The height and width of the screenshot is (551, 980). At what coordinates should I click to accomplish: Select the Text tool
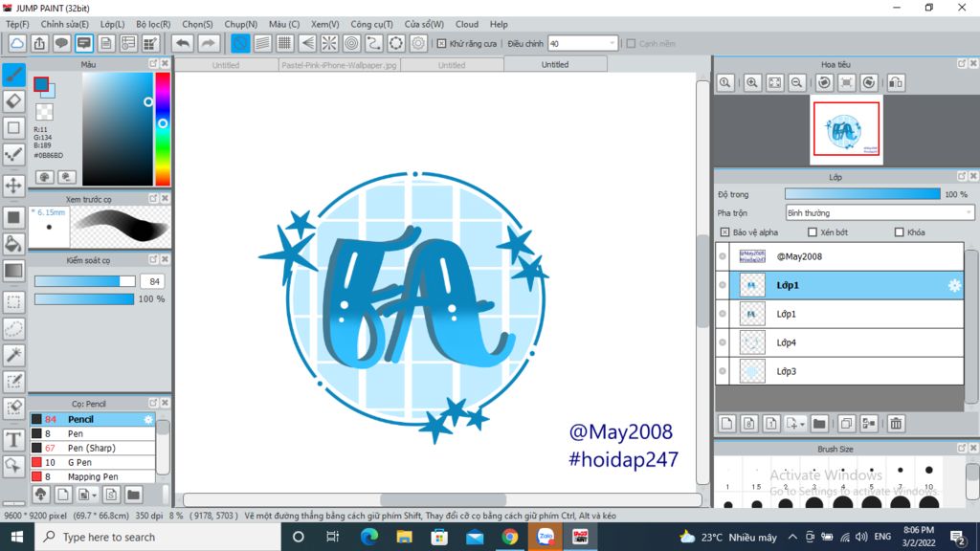tap(13, 440)
